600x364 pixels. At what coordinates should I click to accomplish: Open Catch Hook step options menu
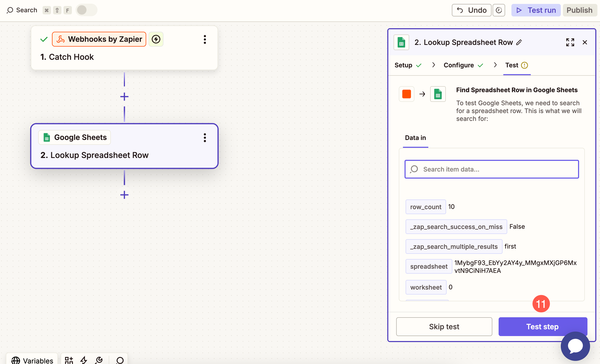(x=205, y=39)
